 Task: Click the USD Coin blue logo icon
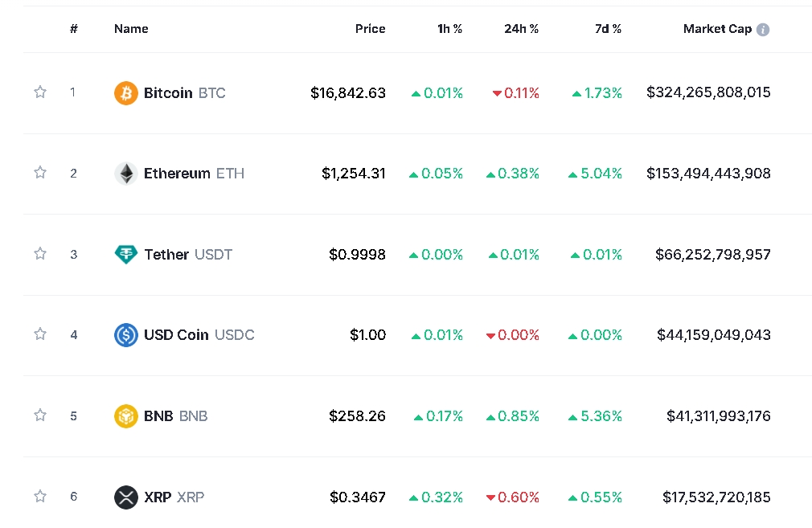tap(126, 335)
